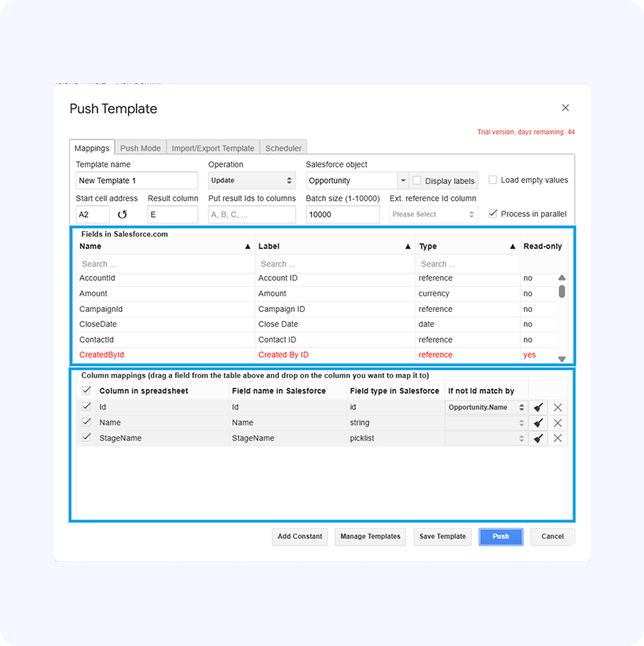Sort fields by Name using the arrow
644x646 pixels.
pos(247,247)
